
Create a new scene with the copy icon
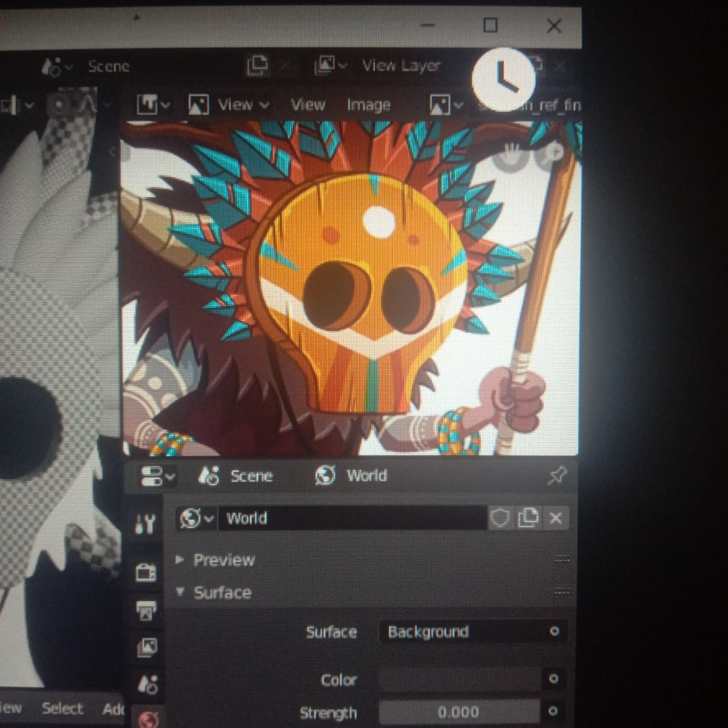(258, 65)
